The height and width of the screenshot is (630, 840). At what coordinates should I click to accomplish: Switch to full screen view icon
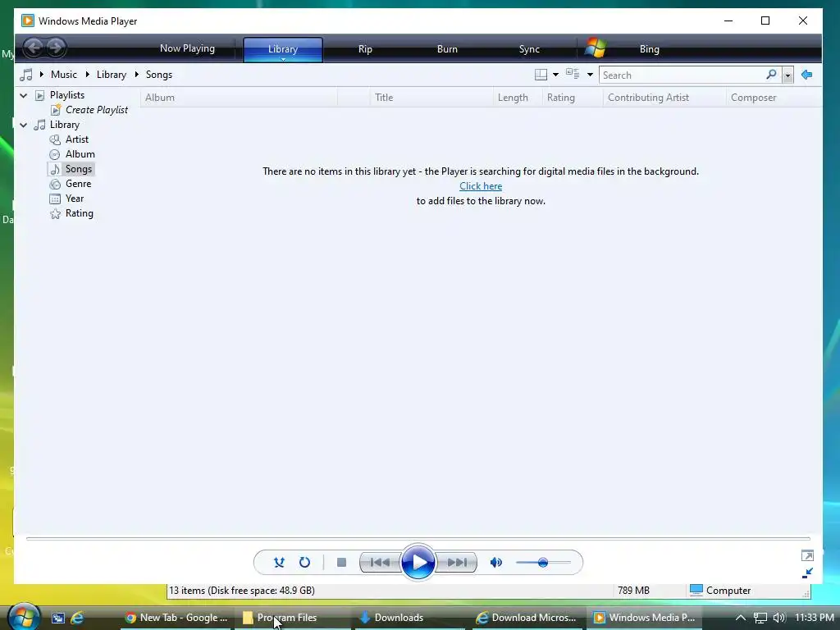tap(807, 555)
